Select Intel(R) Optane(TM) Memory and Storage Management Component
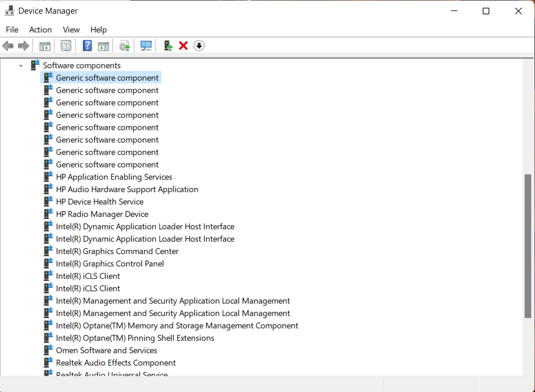The height and width of the screenshot is (392, 535). (177, 326)
